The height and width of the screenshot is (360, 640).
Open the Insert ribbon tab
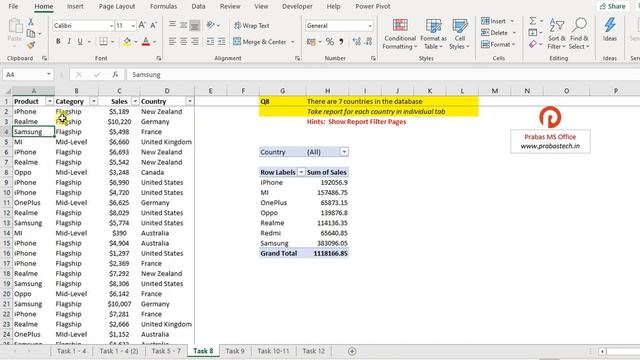coord(75,7)
